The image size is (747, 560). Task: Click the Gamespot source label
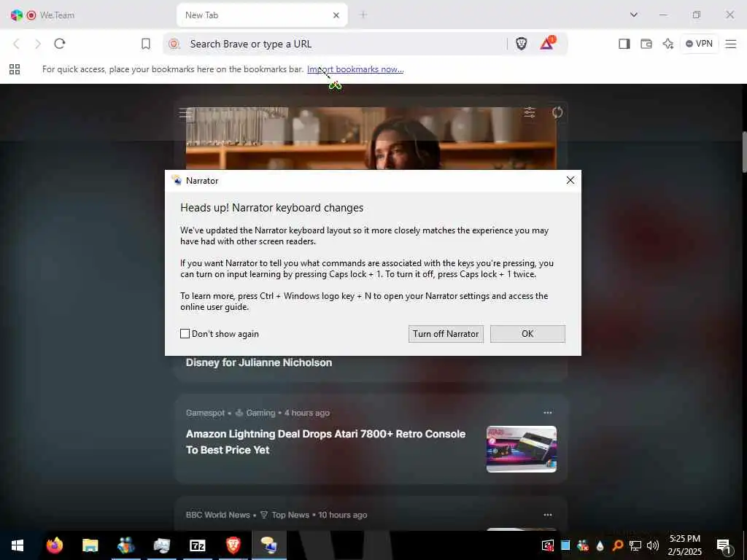coord(205,413)
